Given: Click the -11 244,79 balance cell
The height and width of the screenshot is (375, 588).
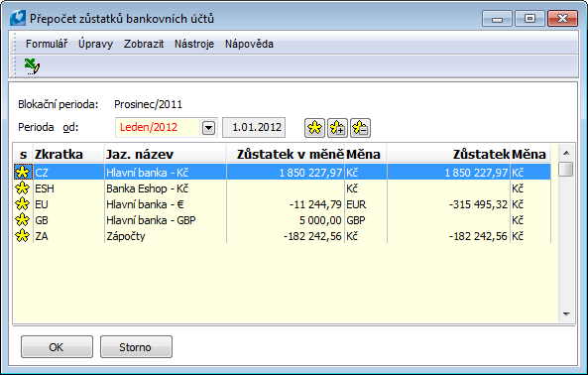Looking at the screenshot, I should 286,204.
